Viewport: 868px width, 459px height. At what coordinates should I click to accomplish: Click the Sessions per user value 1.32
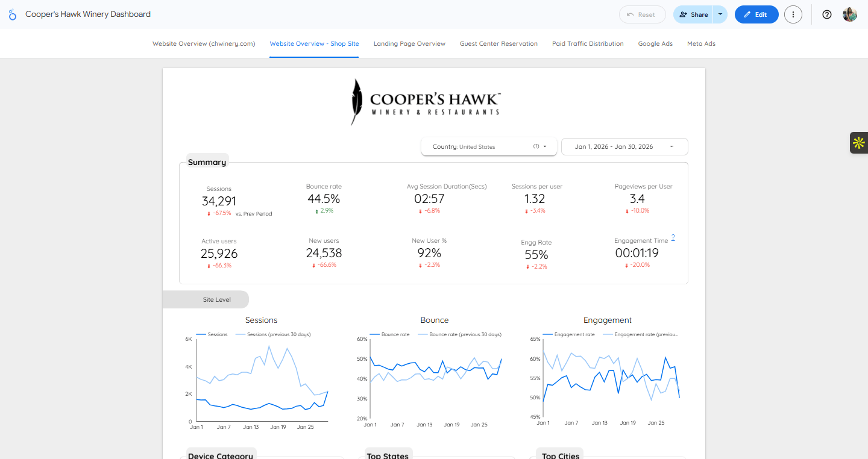(535, 199)
